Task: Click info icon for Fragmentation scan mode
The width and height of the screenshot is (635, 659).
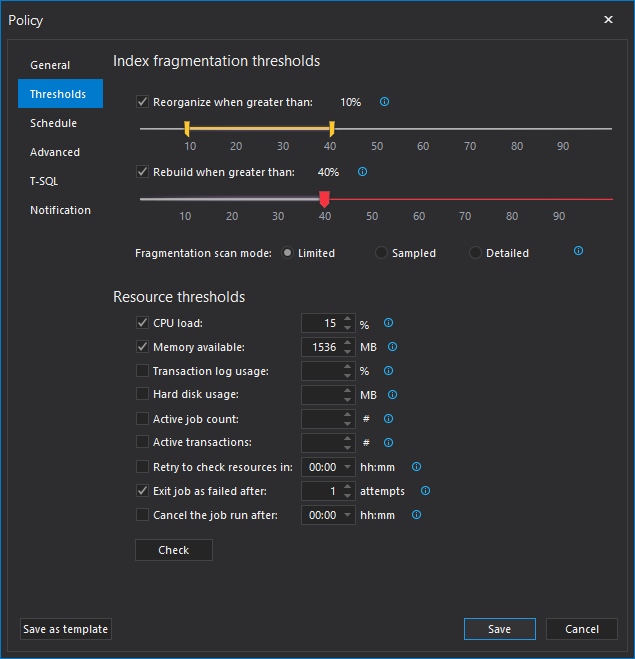Action: pos(578,251)
